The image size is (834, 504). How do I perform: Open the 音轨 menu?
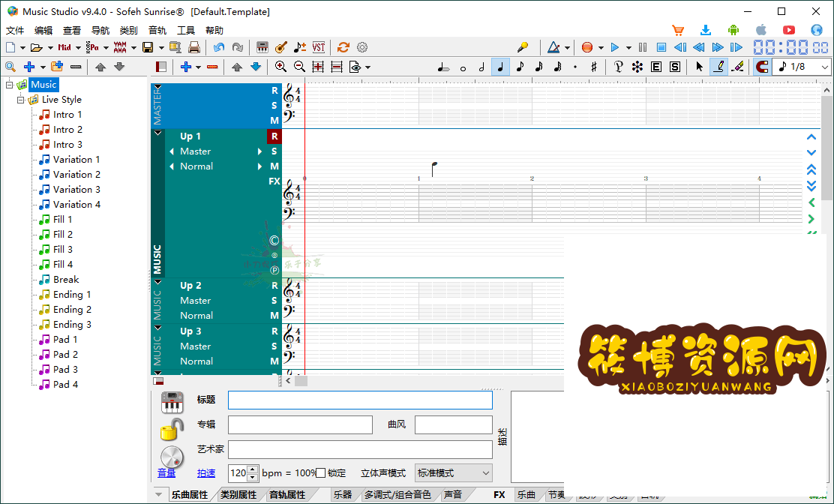pyautogui.click(x=157, y=30)
